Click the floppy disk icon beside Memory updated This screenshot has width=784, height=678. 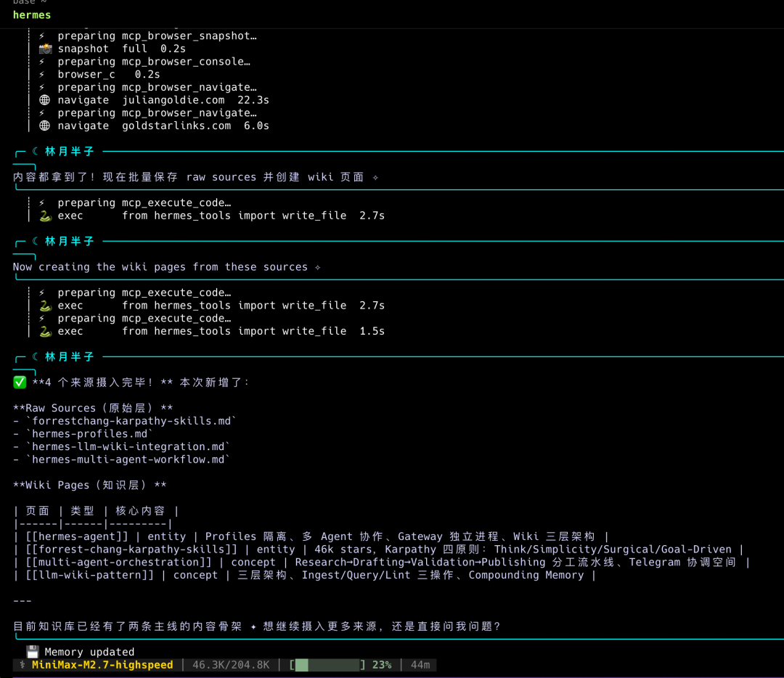pyautogui.click(x=33, y=651)
